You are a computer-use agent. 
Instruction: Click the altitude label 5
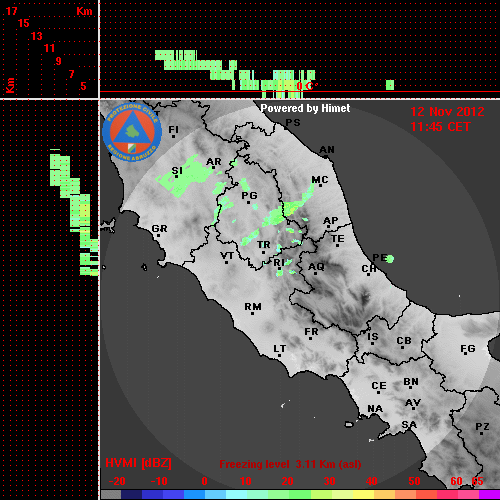click(x=83, y=86)
